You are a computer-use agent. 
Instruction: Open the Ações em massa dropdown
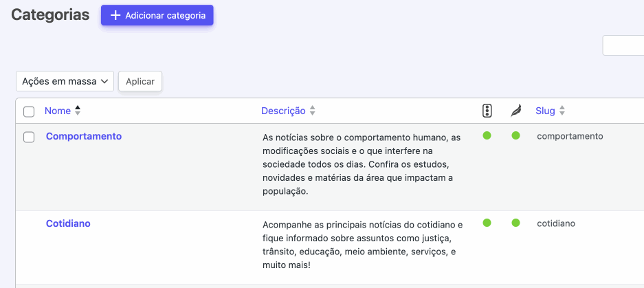click(65, 81)
